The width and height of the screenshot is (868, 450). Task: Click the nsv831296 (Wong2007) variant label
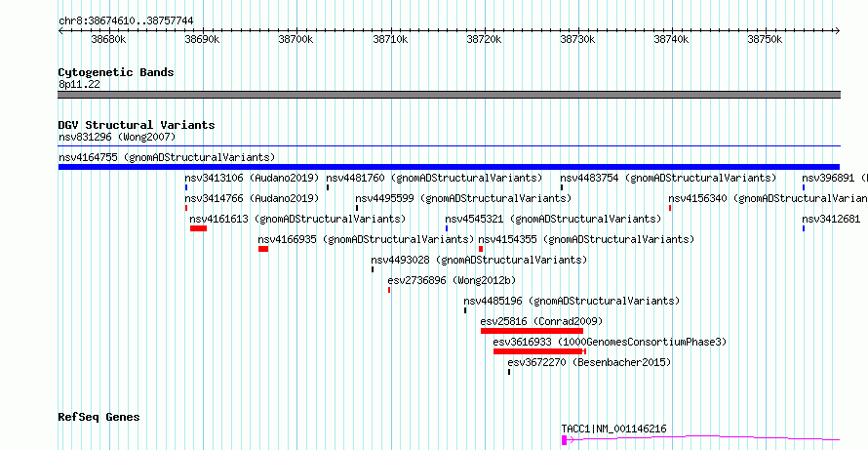point(117,137)
